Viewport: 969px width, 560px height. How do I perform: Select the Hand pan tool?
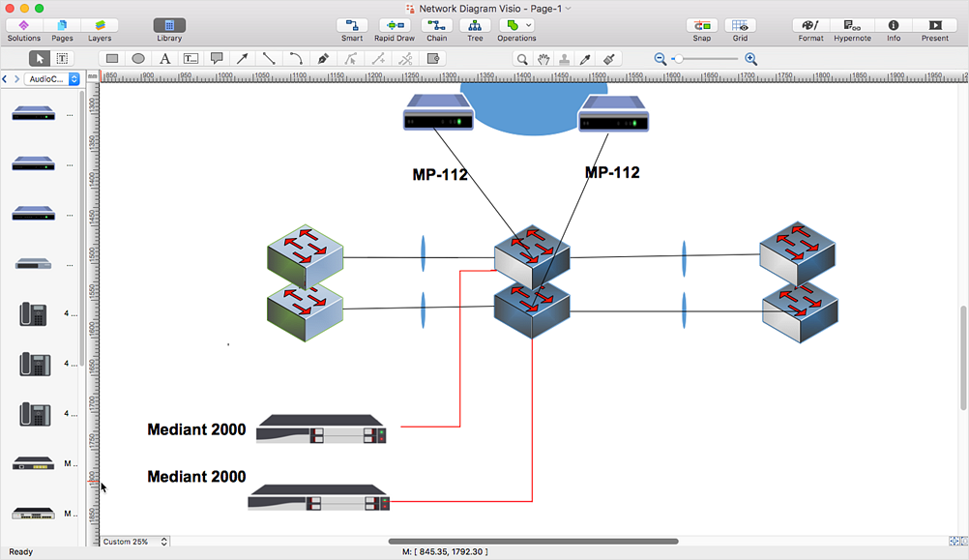pos(543,59)
